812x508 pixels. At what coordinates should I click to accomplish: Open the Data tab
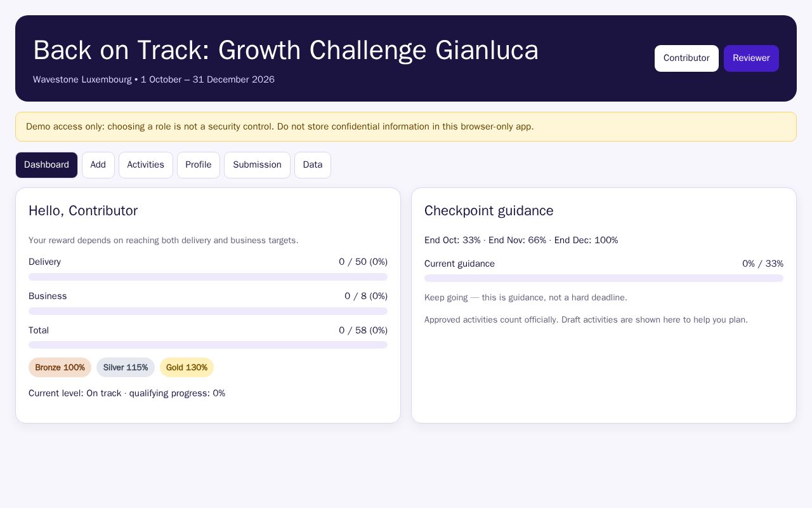click(313, 165)
